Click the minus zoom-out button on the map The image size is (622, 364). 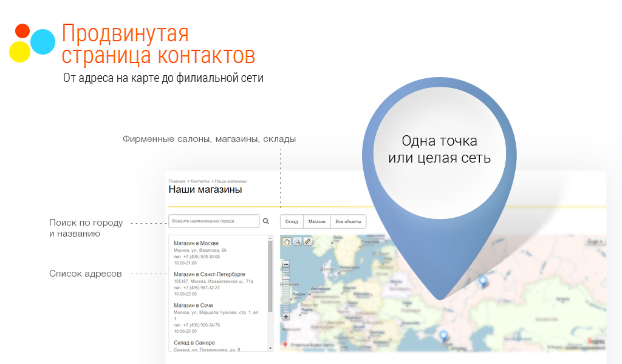[285, 264]
